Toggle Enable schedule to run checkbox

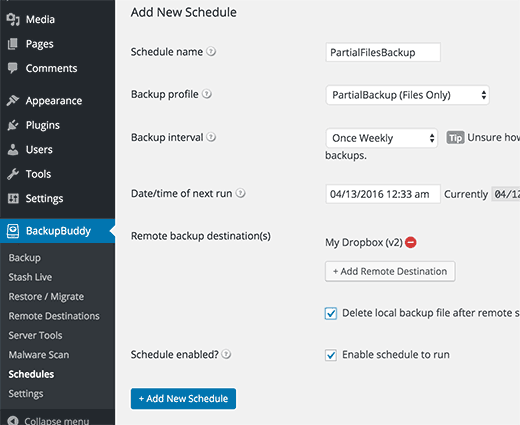[331, 355]
